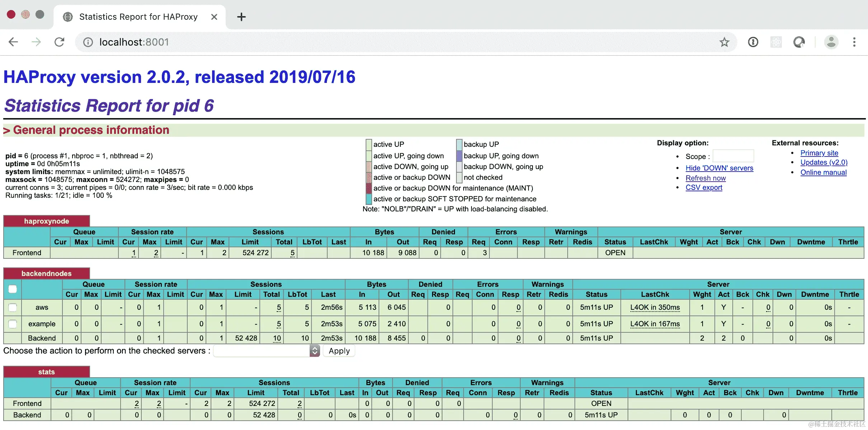Click the Scope input field

tap(733, 156)
